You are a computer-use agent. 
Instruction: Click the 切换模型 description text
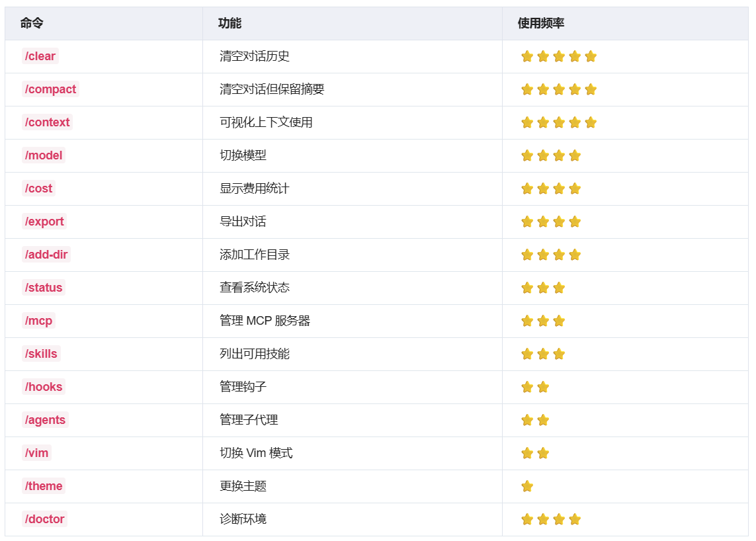[243, 155]
